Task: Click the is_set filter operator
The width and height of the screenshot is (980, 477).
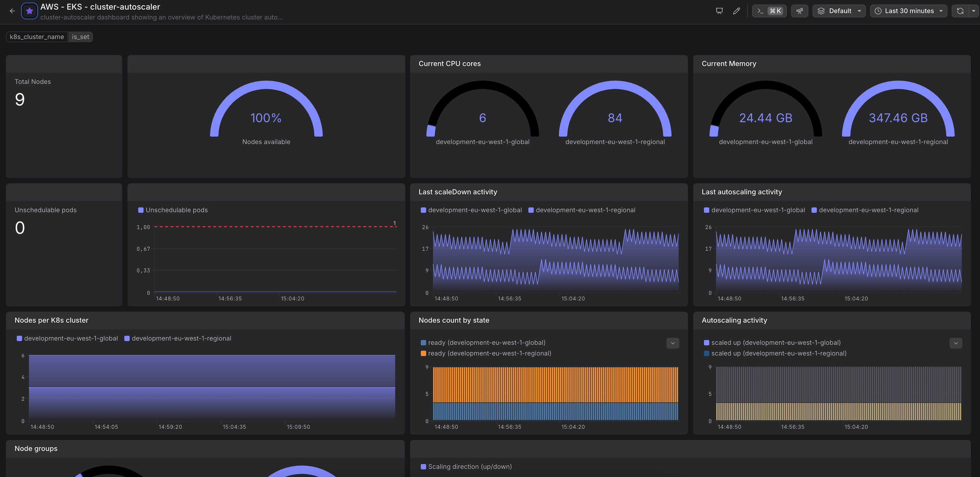Action: (x=80, y=37)
